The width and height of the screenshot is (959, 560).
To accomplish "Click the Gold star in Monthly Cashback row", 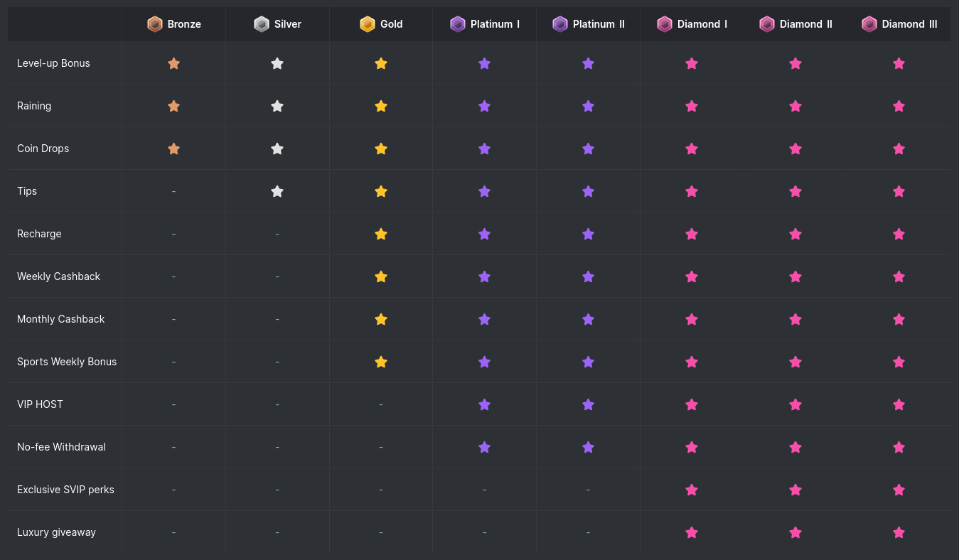I will pos(381,319).
